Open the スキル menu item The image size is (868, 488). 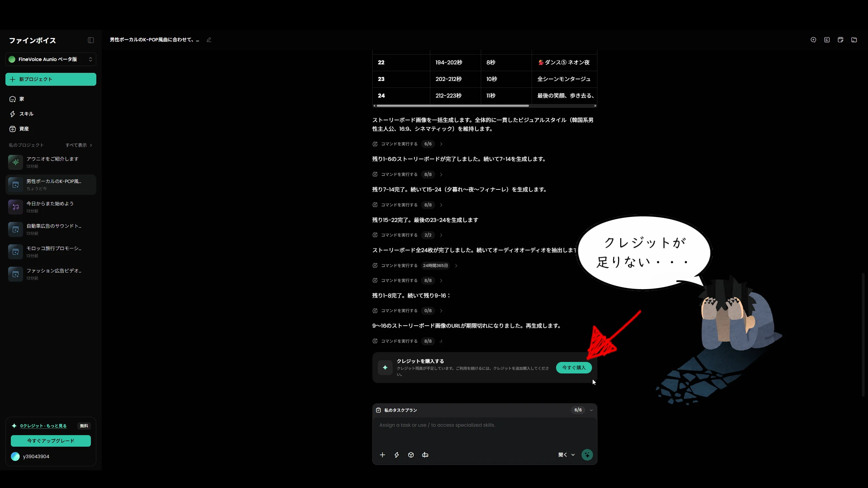51,114
